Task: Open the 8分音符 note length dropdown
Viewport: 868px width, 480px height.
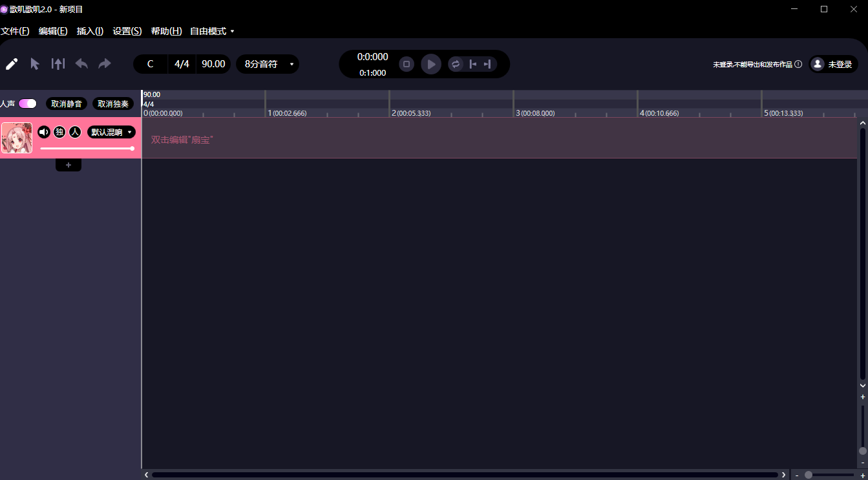Action: click(x=268, y=64)
